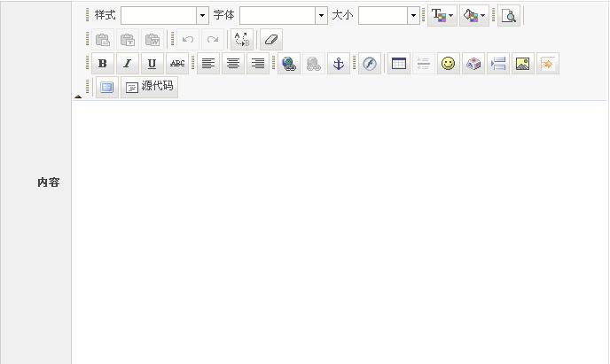Viewport: 610px width, 364px height.
Task: Click inside the content editing area
Action: [340, 232]
